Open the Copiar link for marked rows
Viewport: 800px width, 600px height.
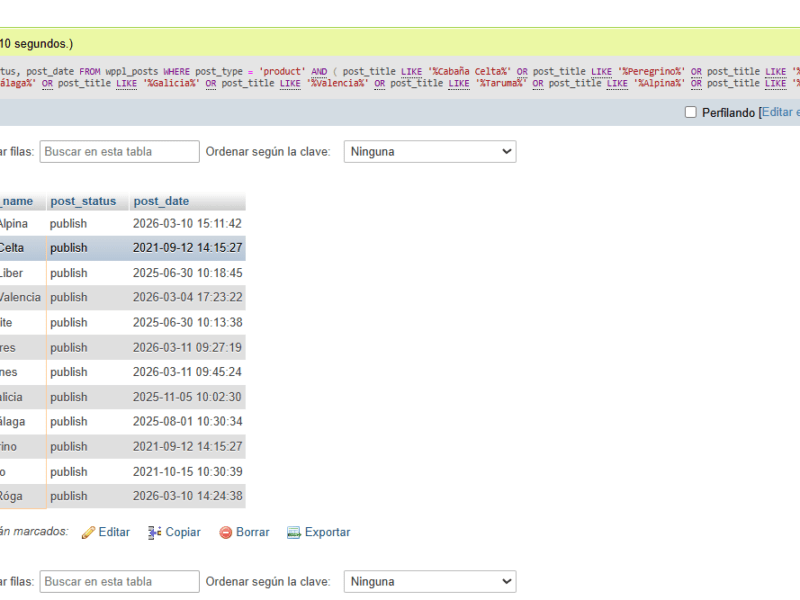[183, 532]
